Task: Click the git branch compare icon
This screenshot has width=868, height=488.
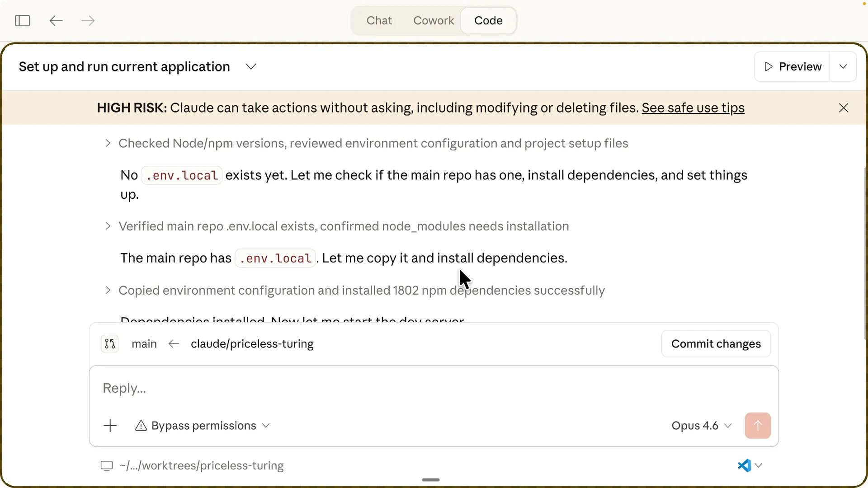Action: tap(110, 344)
